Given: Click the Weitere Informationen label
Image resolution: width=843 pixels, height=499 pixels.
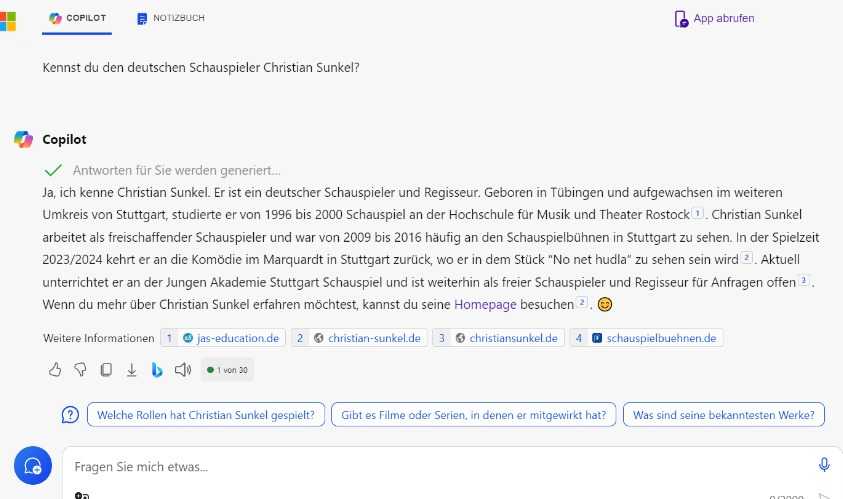Looking at the screenshot, I should pyautogui.click(x=98, y=338).
